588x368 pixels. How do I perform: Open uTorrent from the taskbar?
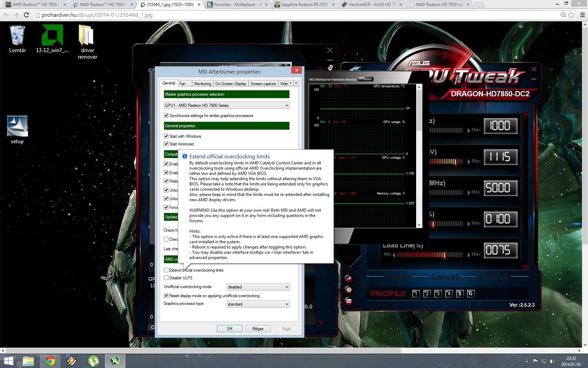(93, 361)
